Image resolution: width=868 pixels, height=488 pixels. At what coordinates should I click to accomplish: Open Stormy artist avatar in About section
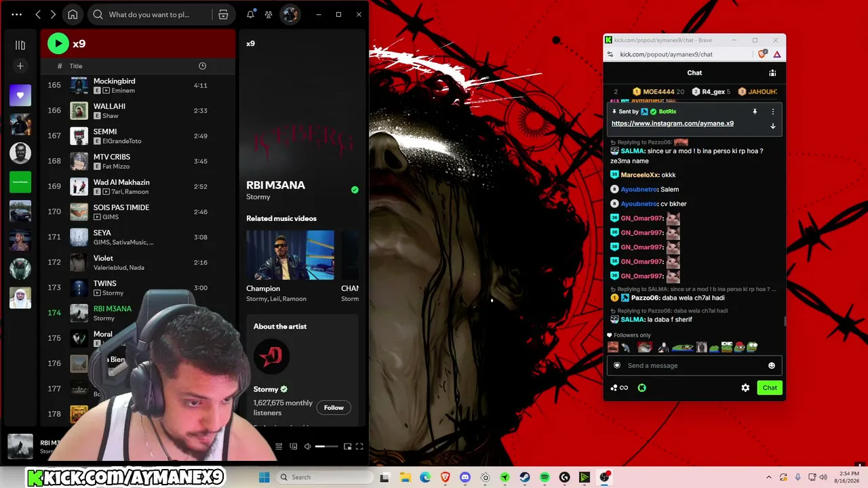272,357
